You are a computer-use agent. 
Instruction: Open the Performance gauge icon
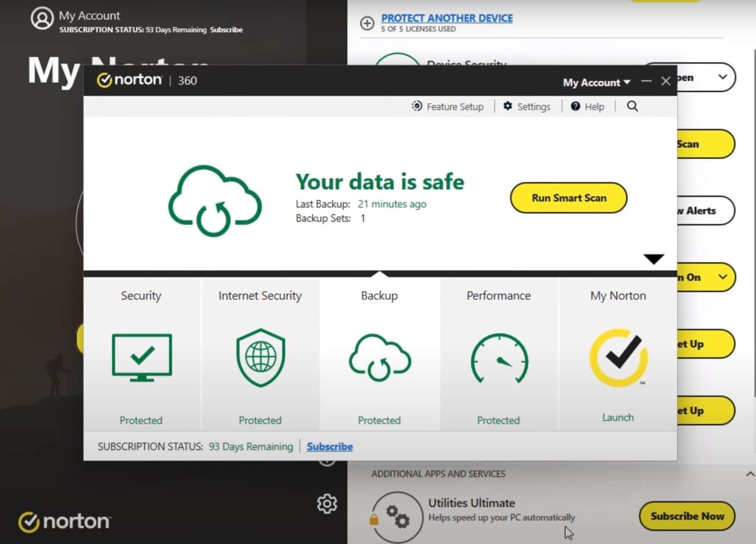(499, 359)
